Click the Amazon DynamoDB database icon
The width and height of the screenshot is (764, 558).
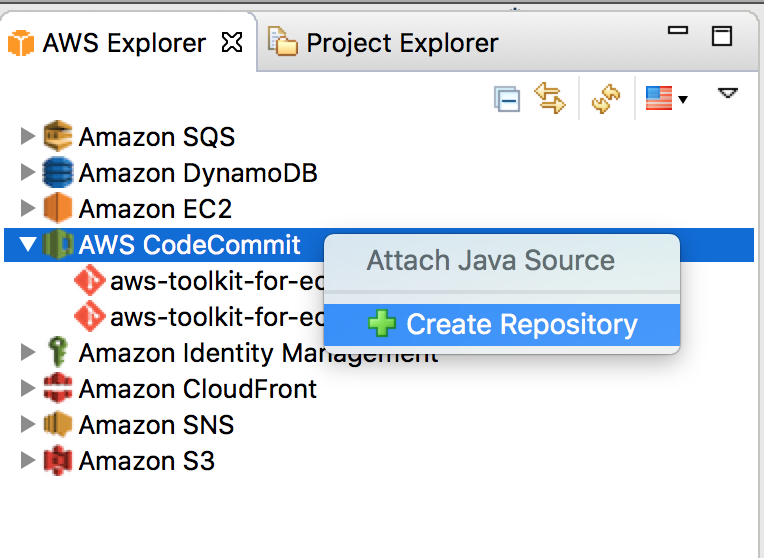pos(59,173)
